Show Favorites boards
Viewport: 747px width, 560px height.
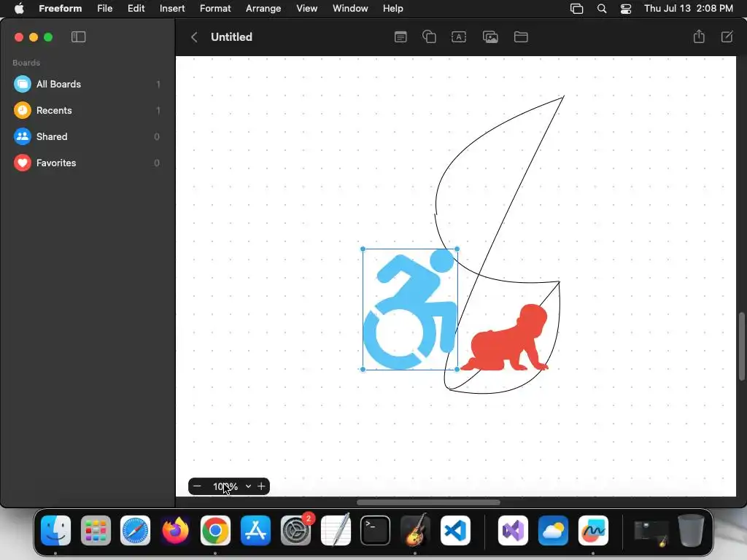pos(88,163)
